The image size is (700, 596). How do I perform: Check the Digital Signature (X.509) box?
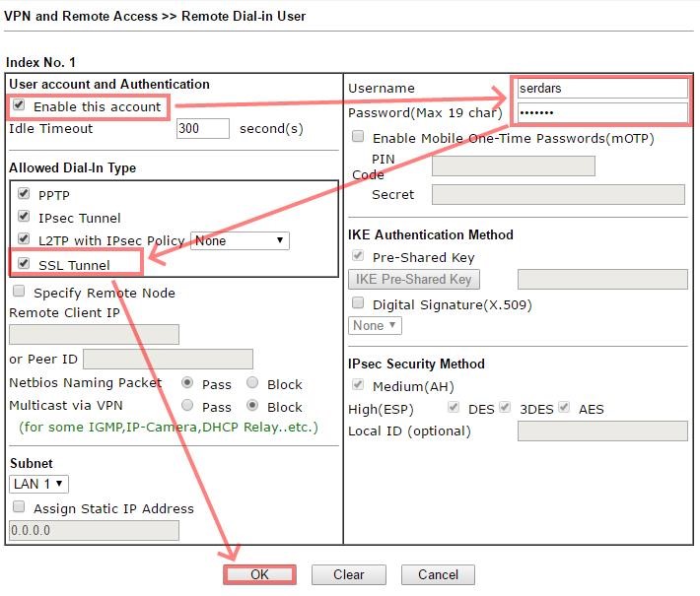(x=358, y=303)
